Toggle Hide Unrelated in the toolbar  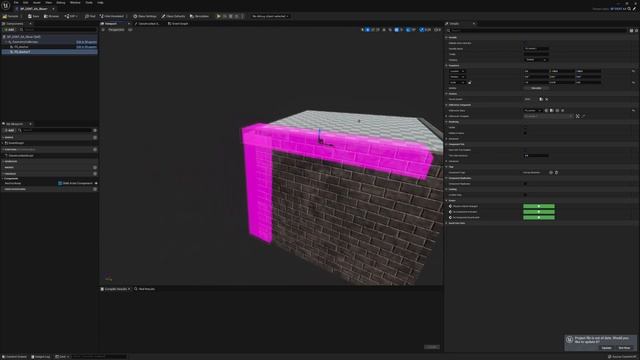(112, 16)
